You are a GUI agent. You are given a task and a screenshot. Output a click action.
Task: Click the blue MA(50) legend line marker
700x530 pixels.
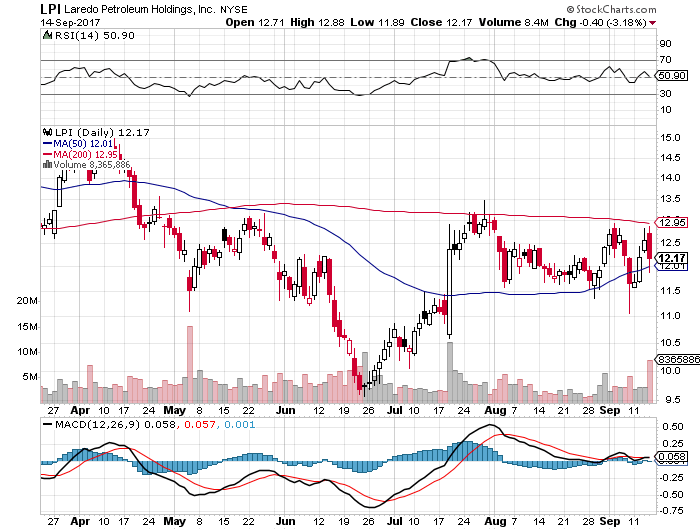45,143
